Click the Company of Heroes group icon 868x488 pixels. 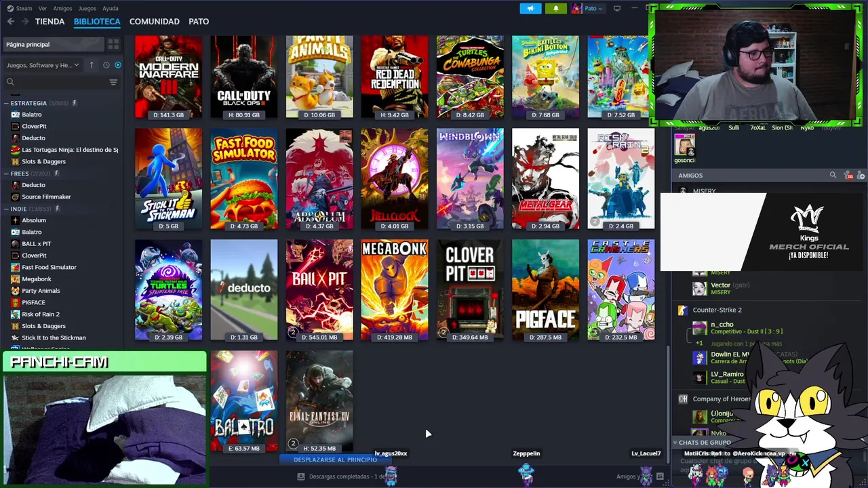click(683, 399)
